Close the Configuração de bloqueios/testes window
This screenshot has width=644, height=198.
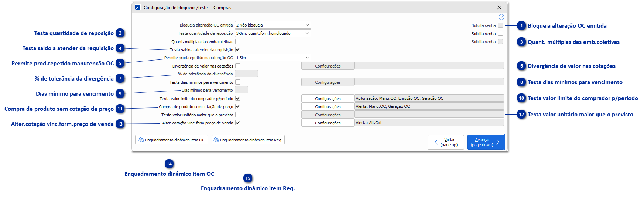click(x=499, y=7)
